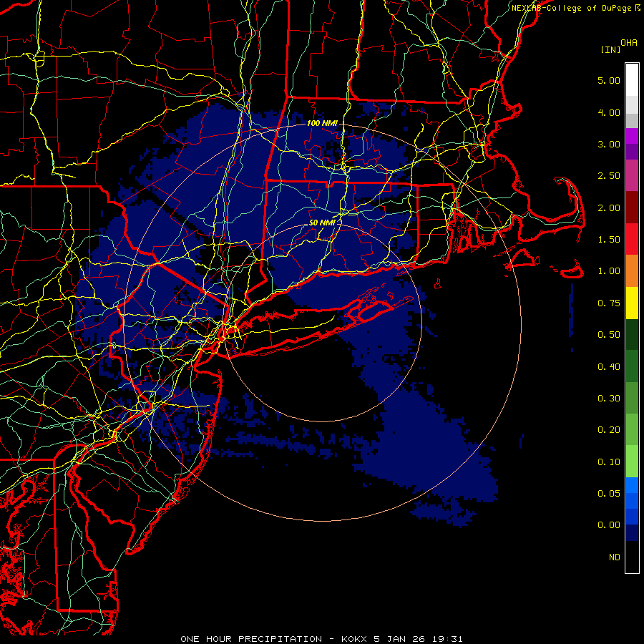Select the 0.30 legend value
The height and width of the screenshot is (644, 644).
coord(609,399)
